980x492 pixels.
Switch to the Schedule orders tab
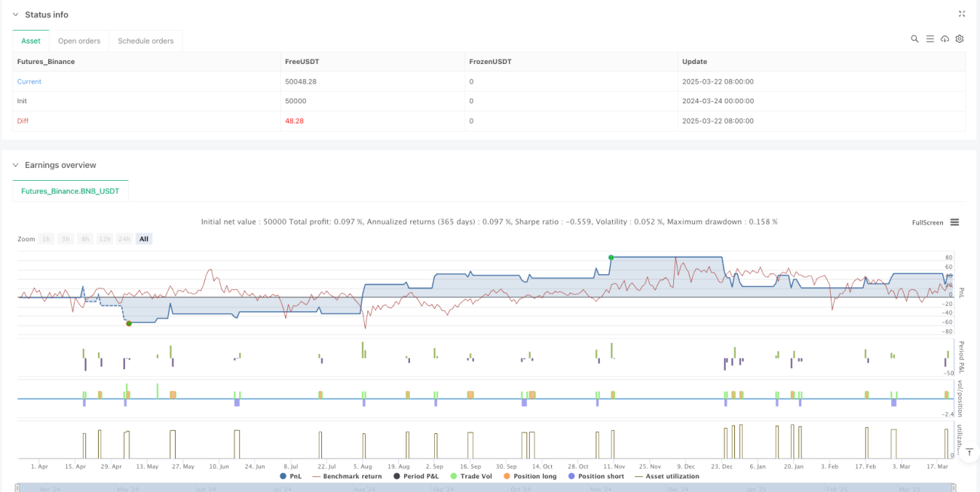click(x=145, y=41)
